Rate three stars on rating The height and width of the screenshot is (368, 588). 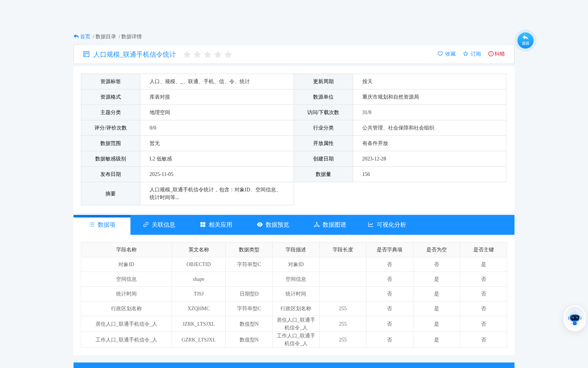point(208,54)
